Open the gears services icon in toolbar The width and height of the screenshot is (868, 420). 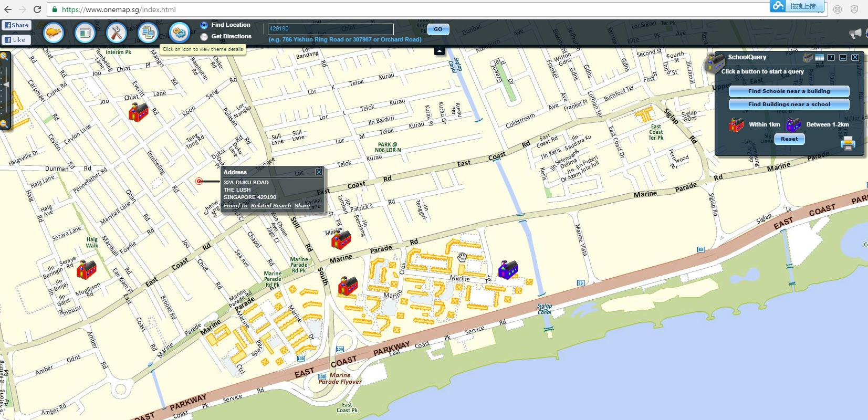[x=180, y=33]
